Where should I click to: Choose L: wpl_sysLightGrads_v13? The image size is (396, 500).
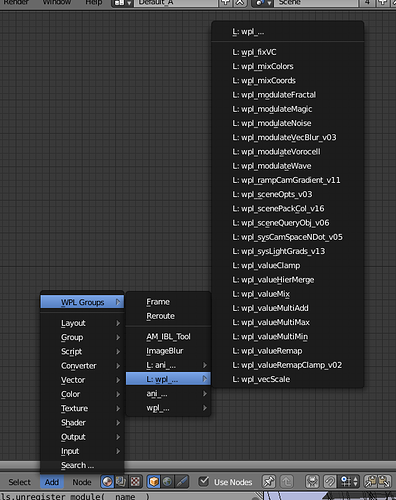(x=288, y=251)
